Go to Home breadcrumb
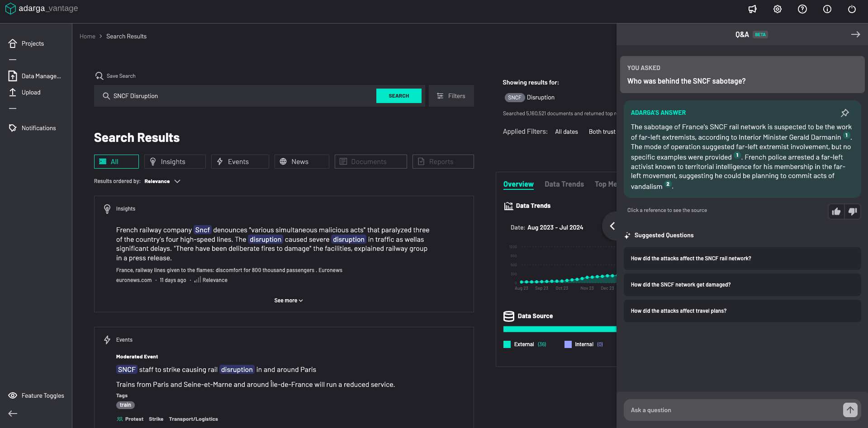 pyautogui.click(x=87, y=36)
